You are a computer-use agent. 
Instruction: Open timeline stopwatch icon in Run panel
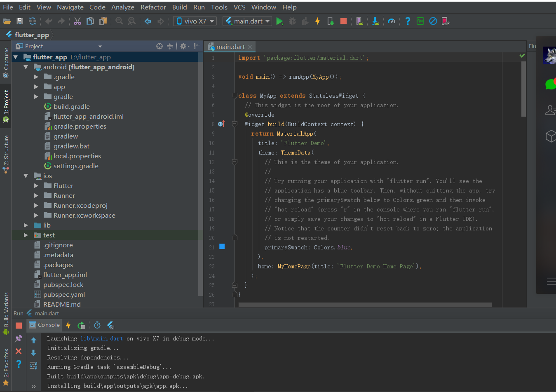[x=97, y=325]
